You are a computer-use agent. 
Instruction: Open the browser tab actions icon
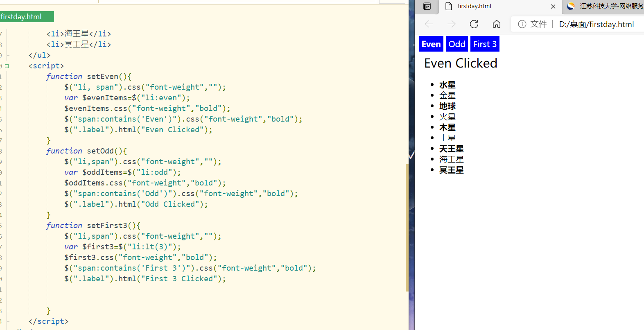pos(427,6)
